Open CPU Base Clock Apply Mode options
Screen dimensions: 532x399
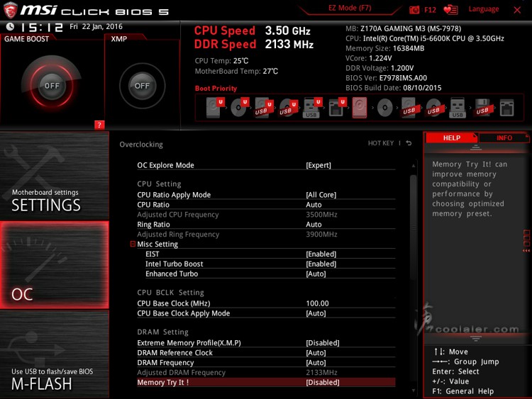(266, 313)
